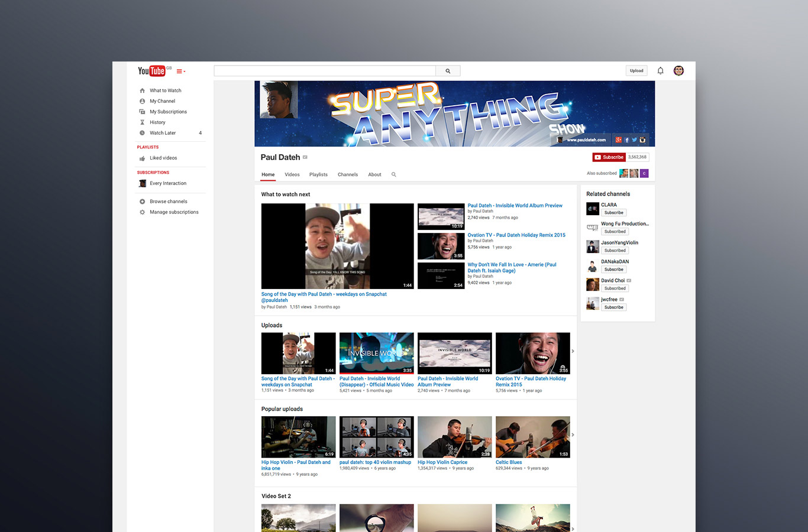Screen dimensions: 808x532
Task: Click Manage subscriptions
Action: 174,212
